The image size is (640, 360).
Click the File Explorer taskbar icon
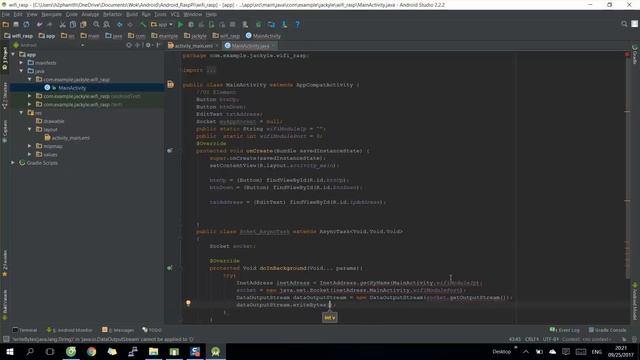point(153,351)
